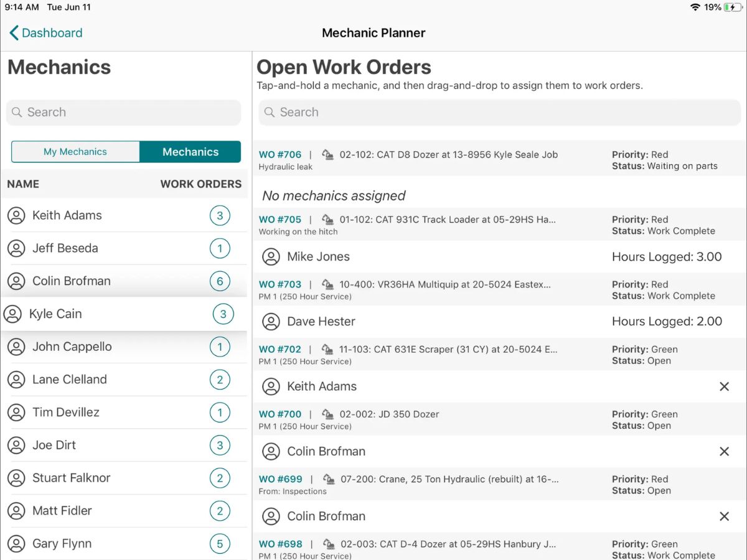Click the Open Work Orders search field
747x560 pixels.
499,113
